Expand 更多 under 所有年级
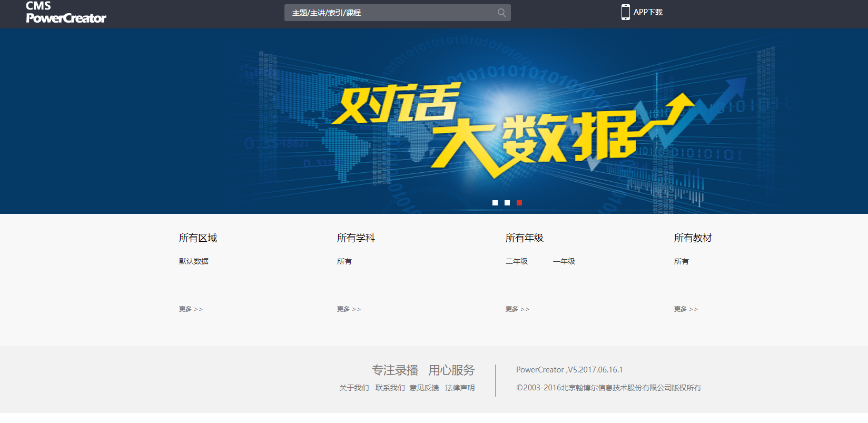Viewport: 868px width, 423px height. coord(517,309)
